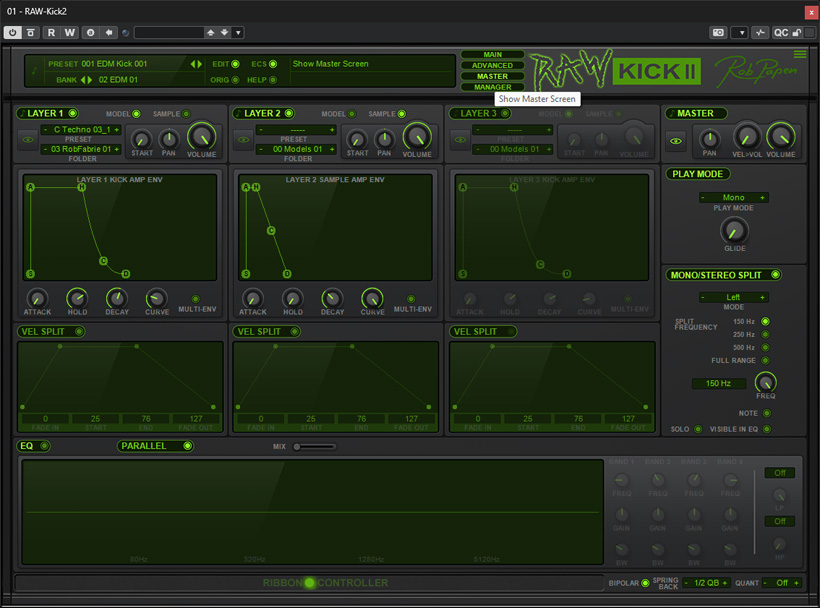Toggle the Master eye visibility button
Screen dimensions: 820x608
676,141
